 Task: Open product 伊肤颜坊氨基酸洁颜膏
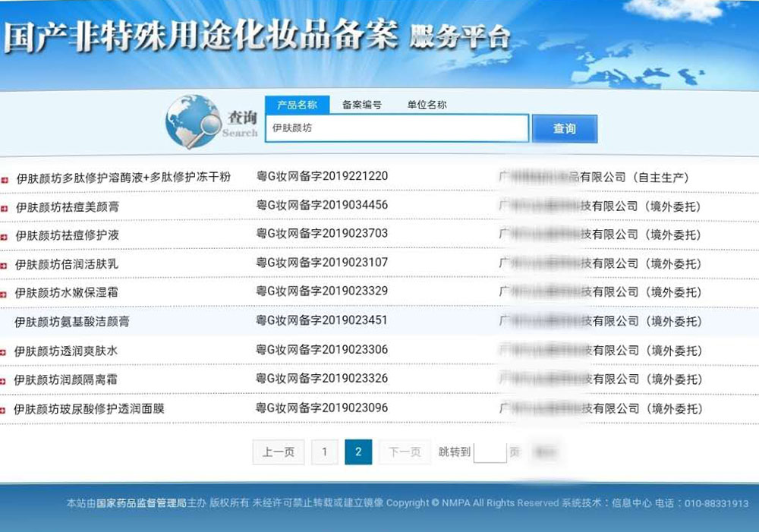[x=71, y=322]
